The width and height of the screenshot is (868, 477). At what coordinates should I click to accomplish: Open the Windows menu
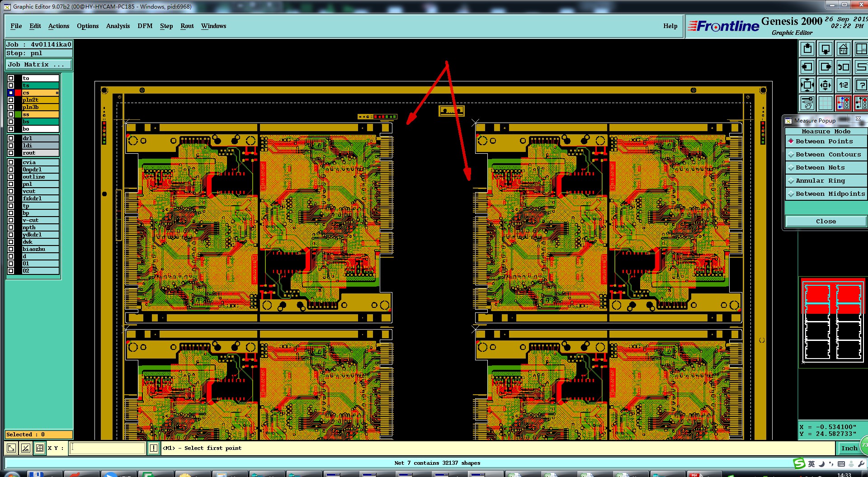[214, 26]
